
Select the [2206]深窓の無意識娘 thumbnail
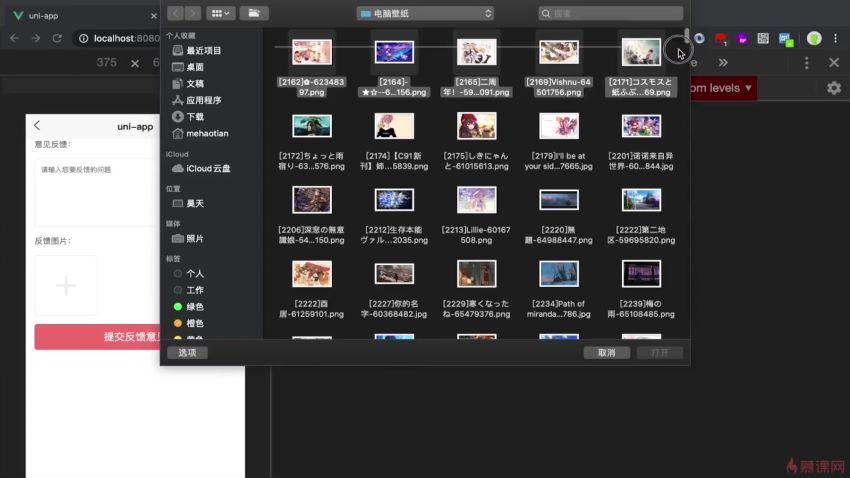tap(312, 199)
